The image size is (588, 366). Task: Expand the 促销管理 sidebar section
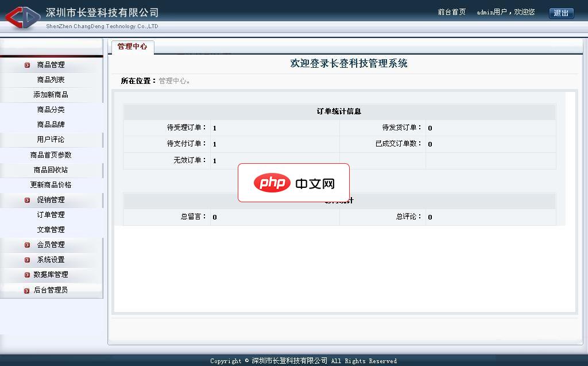click(52, 200)
